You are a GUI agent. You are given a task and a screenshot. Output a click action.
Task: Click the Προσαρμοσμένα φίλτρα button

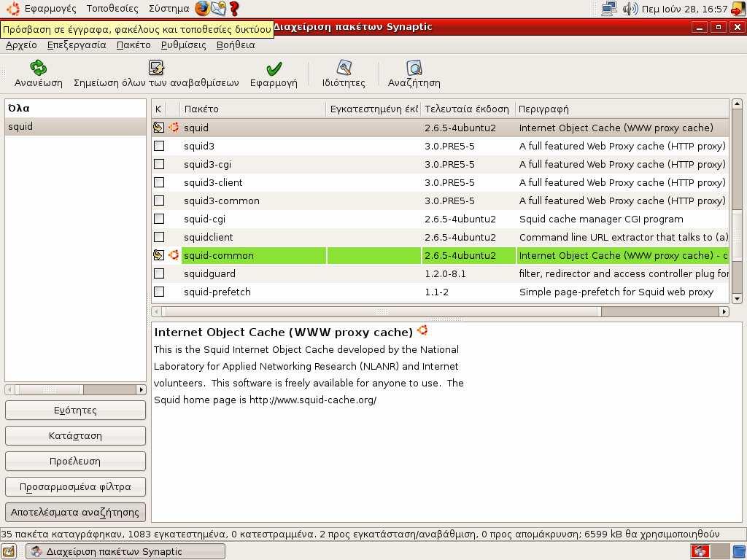click(x=75, y=486)
